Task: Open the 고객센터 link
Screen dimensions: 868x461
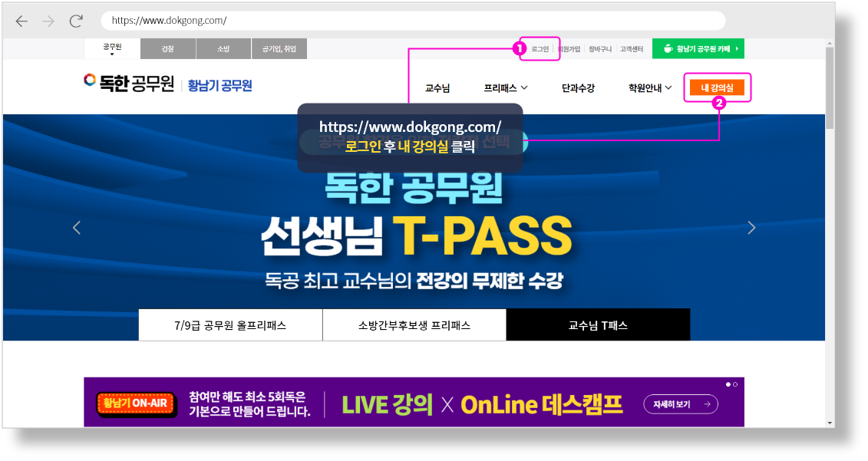Action: 632,49
